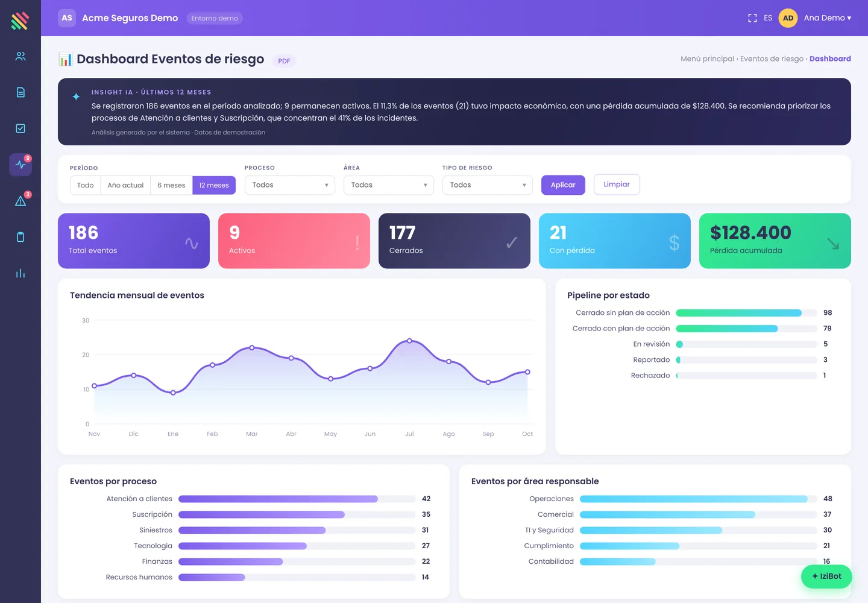Screen dimensions: 868x603
Task: Go to Eventos de riesgo breadcrumb
Action: (772, 58)
